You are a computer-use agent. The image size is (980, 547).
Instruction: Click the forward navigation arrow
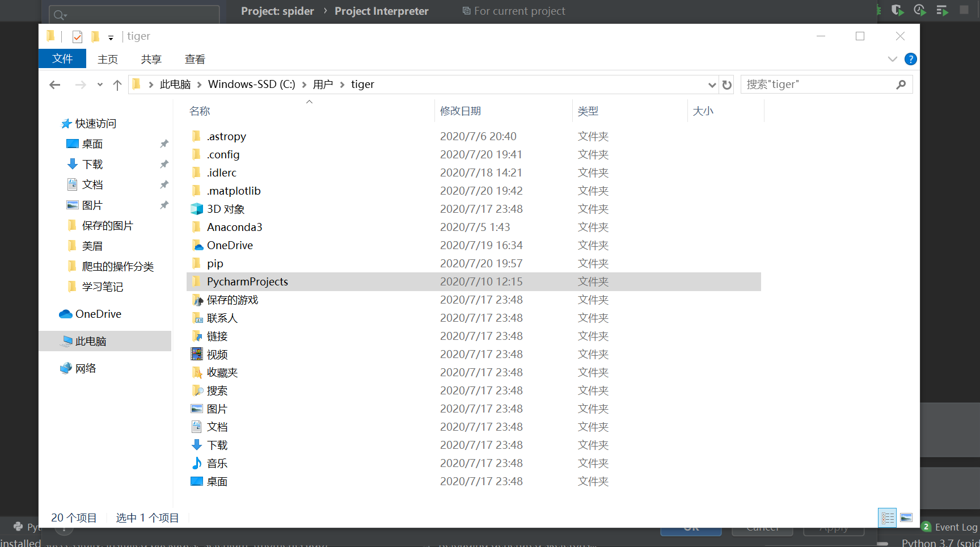click(81, 85)
